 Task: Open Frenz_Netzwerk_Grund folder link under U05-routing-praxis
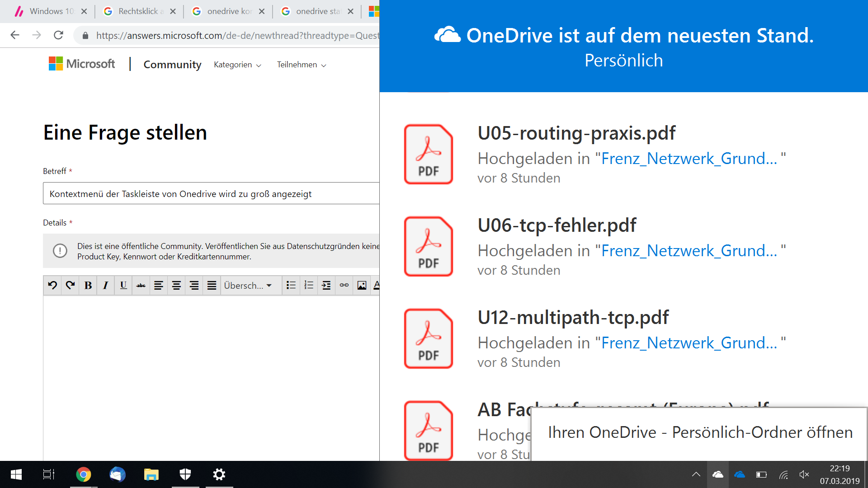pos(689,159)
